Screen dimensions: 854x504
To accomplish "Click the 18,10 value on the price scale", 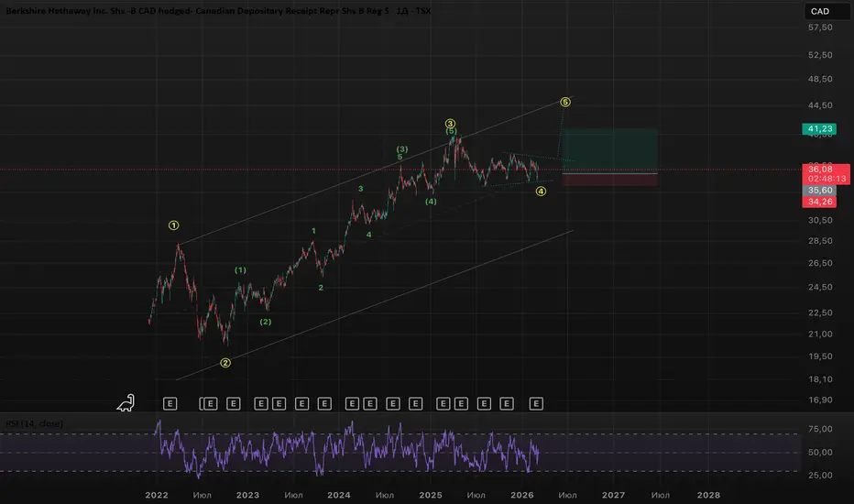I will coord(820,379).
